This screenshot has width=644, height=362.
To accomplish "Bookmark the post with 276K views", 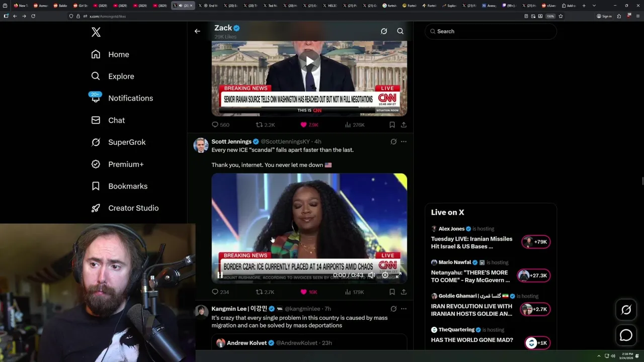I will [x=392, y=125].
